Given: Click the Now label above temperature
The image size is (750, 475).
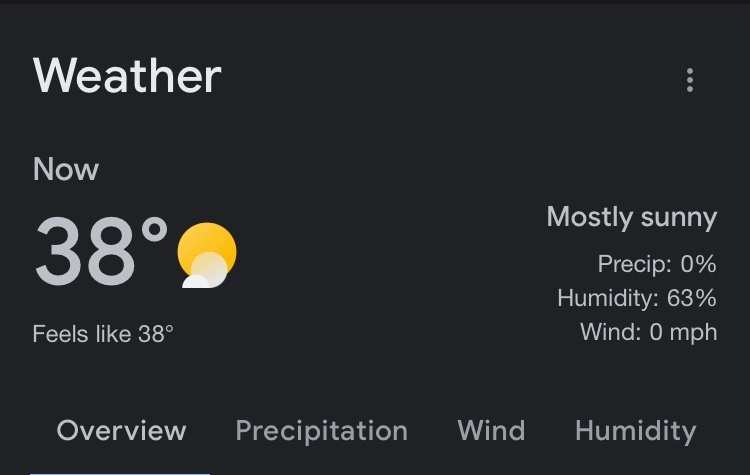Looking at the screenshot, I should point(66,169).
